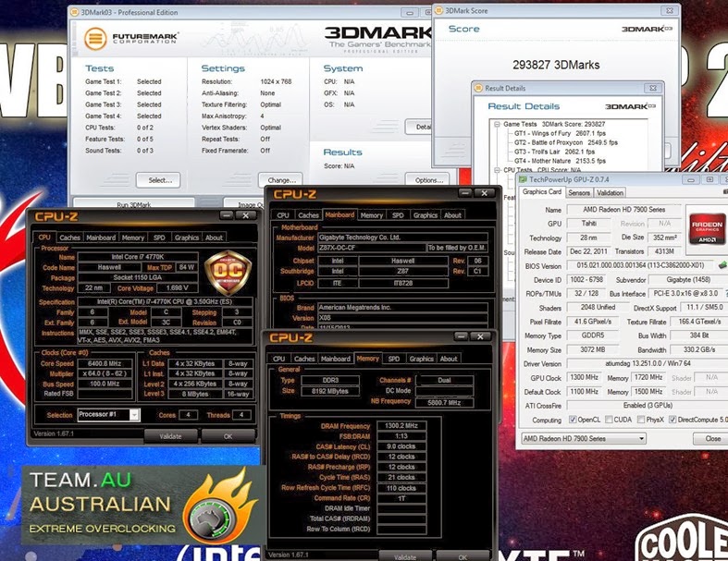The width and height of the screenshot is (728, 561).
Task: Click the Change... settings button in 3DMark03
Action: (x=280, y=180)
